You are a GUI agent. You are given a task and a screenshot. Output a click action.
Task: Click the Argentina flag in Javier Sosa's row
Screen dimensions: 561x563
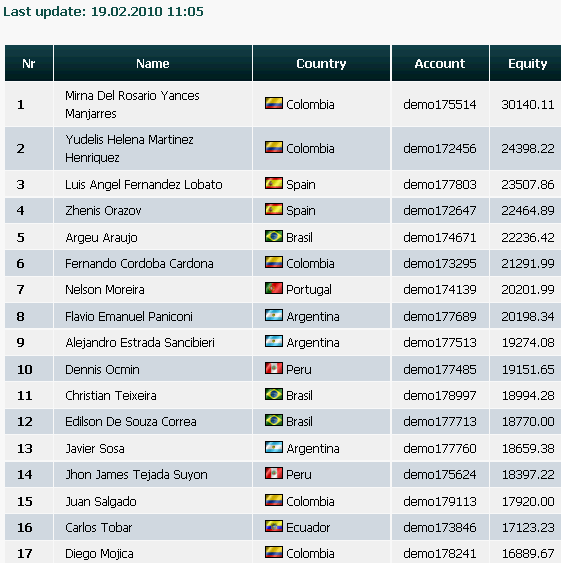274,447
